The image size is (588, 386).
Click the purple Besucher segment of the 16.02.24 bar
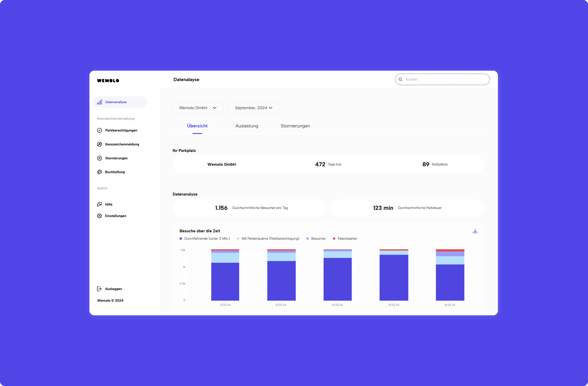point(450,254)
